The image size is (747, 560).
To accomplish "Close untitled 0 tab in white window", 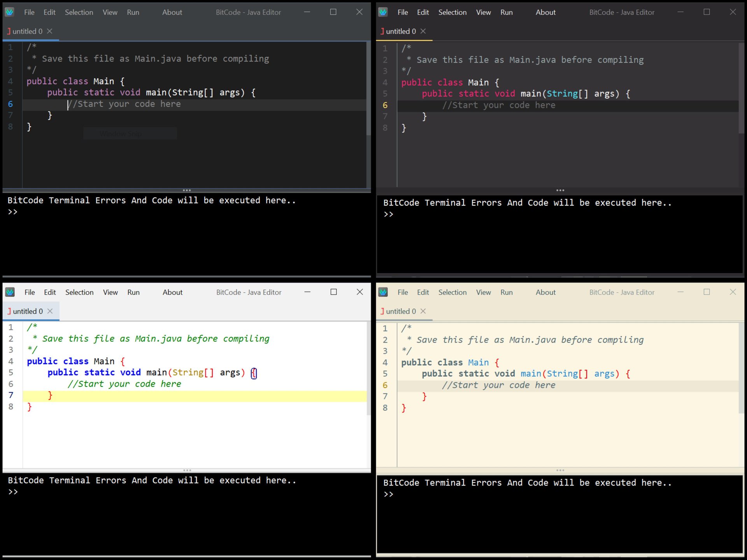I will click(50, 311).
